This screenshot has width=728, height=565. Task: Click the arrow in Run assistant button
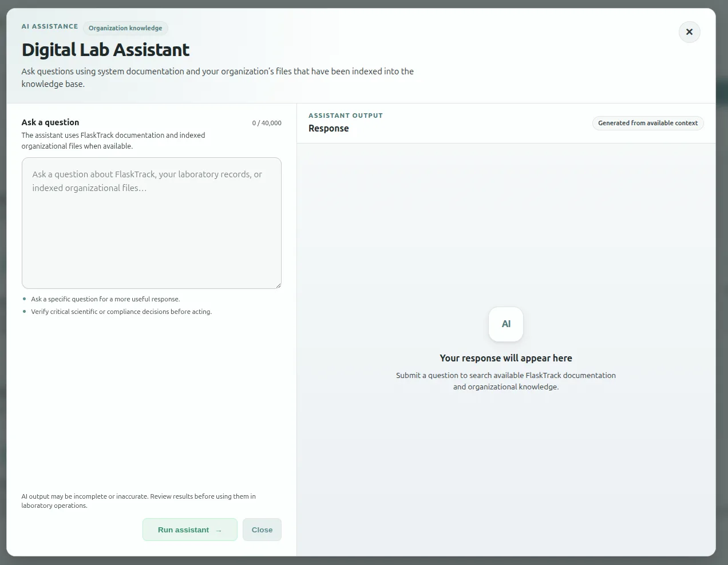(219, 531)
